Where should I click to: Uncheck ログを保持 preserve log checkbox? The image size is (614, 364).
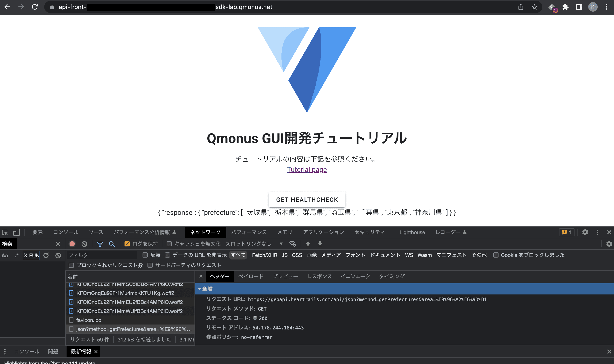tap(127, 244)
